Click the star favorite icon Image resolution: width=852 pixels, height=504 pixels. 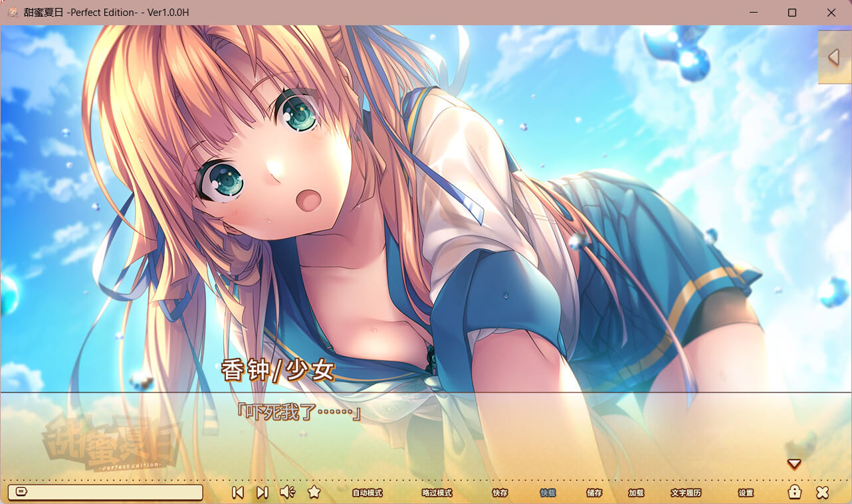(x=314, y=492)
